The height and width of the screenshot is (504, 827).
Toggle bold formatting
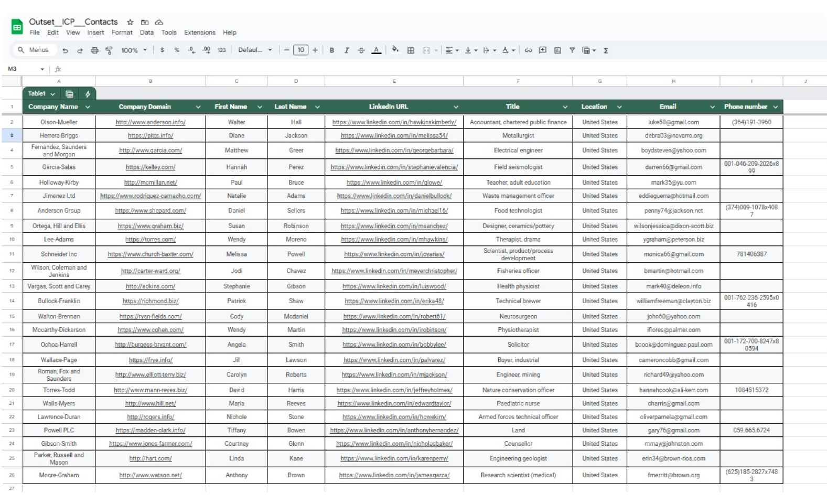pos(331,50)
